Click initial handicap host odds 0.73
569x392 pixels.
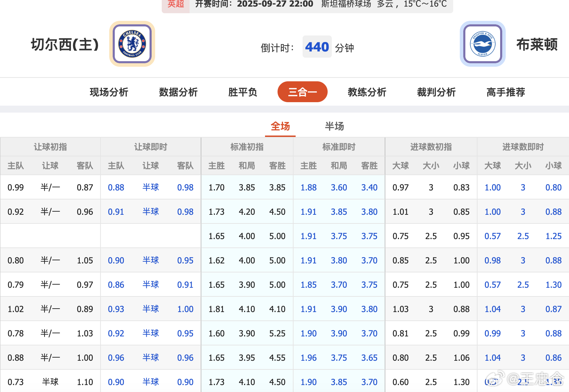coord(16,382)
